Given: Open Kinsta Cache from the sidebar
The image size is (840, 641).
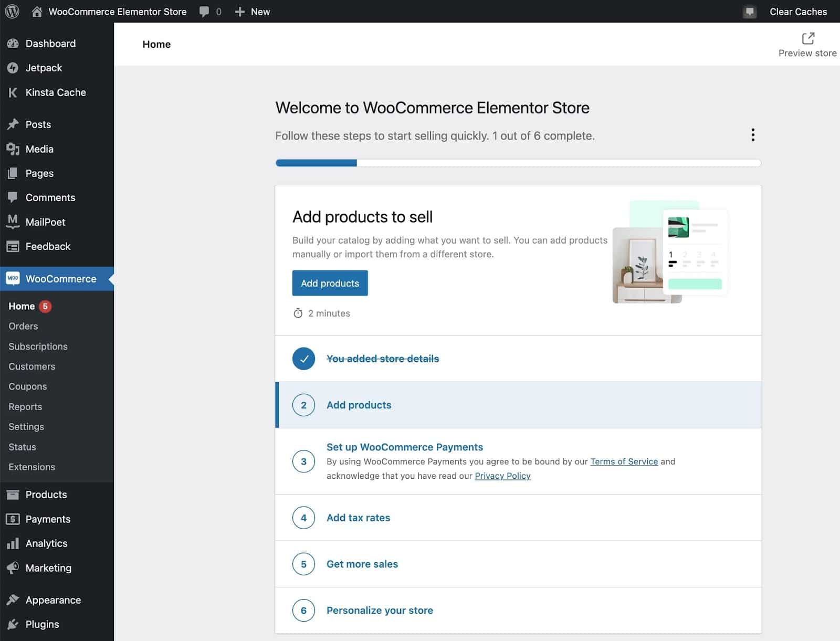Looking at the screenshot, I should [x=12, y=92].
